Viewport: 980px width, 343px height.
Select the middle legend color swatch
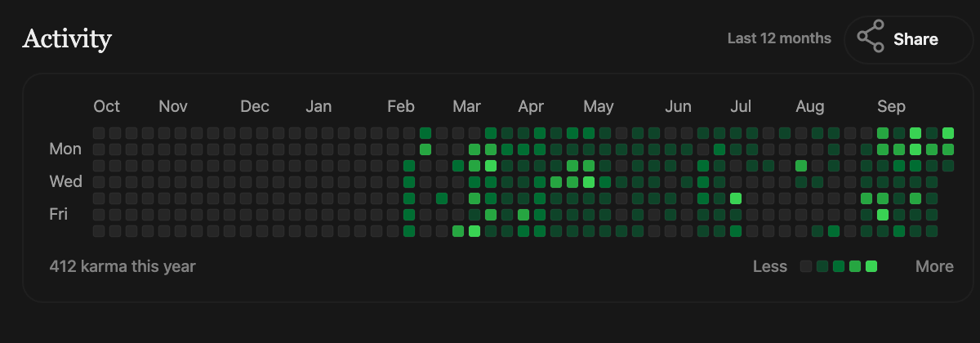point(839,266)
